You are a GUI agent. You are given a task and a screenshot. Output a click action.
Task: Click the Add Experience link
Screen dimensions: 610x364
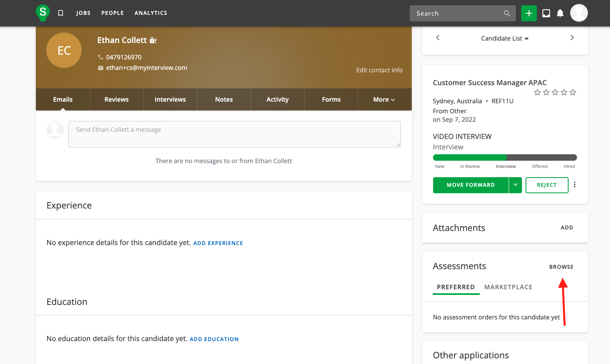(218, 243)
